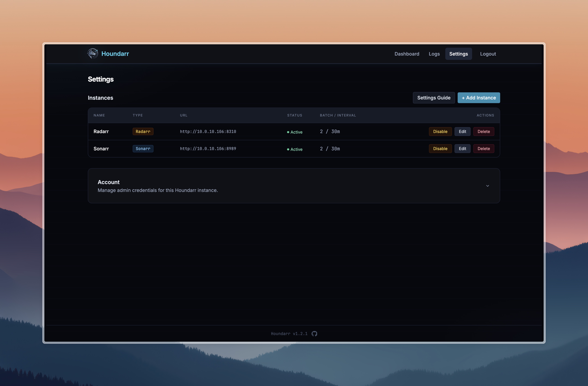Click the Account section heading
588x386 pixels.
(109, 182)
